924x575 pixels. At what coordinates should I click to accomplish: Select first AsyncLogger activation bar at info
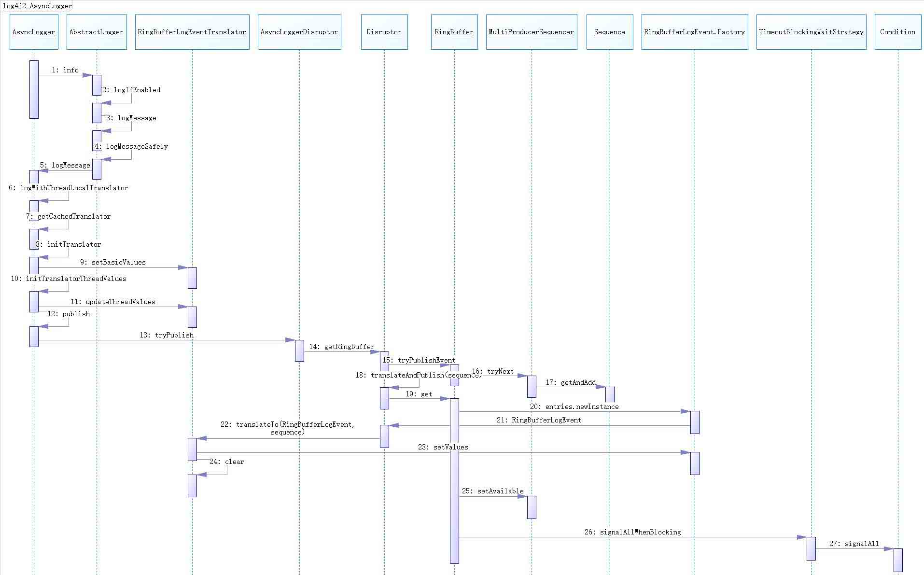(34, 89)
